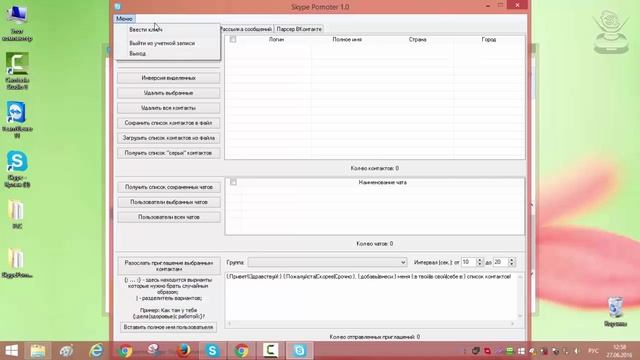Click Пользователи всех чатов button
The width and height of the screenshot is (640, 360).
[x=169, y=217]
